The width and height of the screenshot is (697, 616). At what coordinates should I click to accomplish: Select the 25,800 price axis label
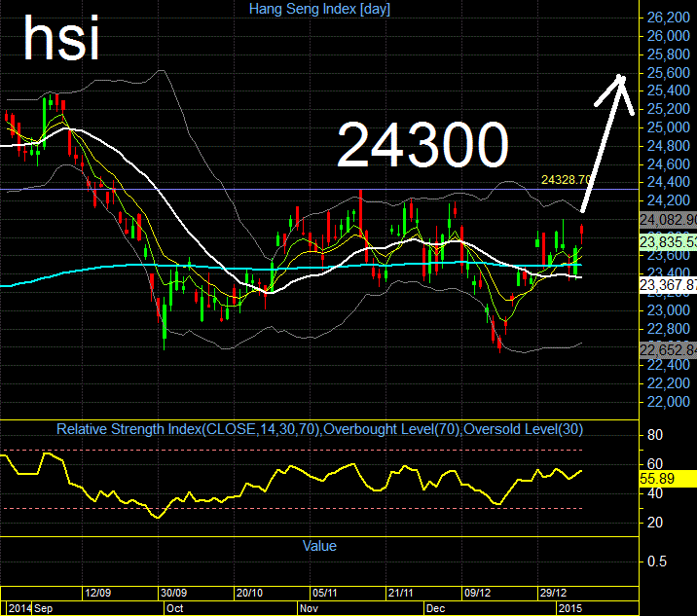[668, 54]
